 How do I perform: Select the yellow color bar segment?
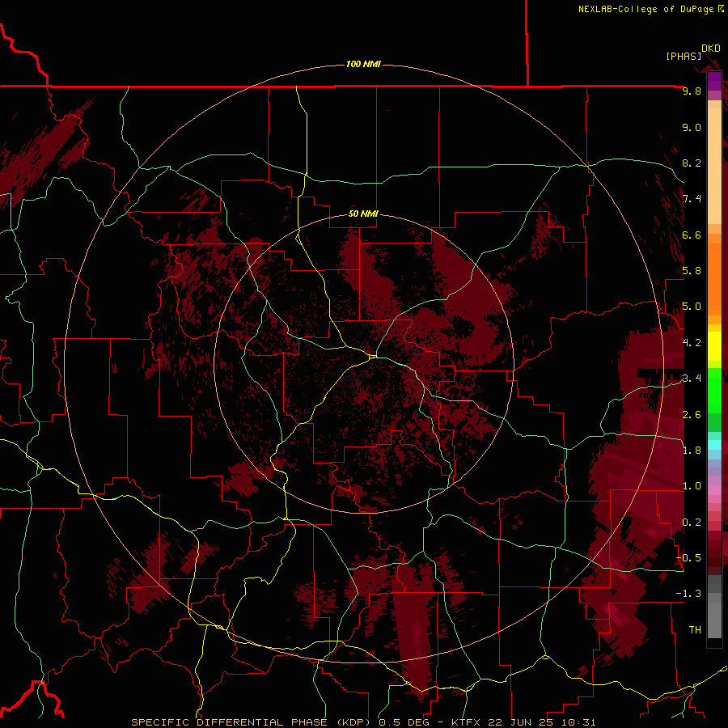pyautogui.click(x=714, y=346)
